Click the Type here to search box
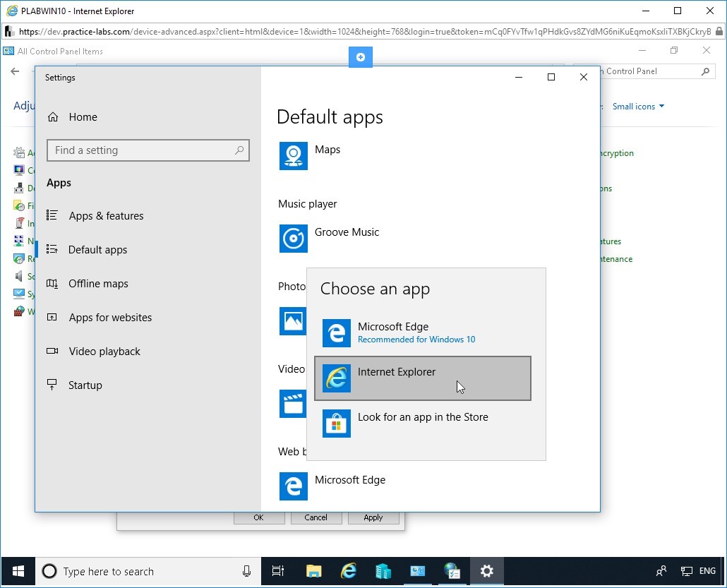 click(x=148, y=571)
